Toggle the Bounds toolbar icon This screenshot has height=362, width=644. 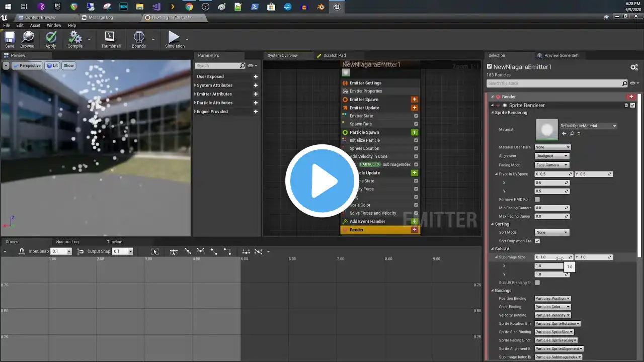pos(139,38)
